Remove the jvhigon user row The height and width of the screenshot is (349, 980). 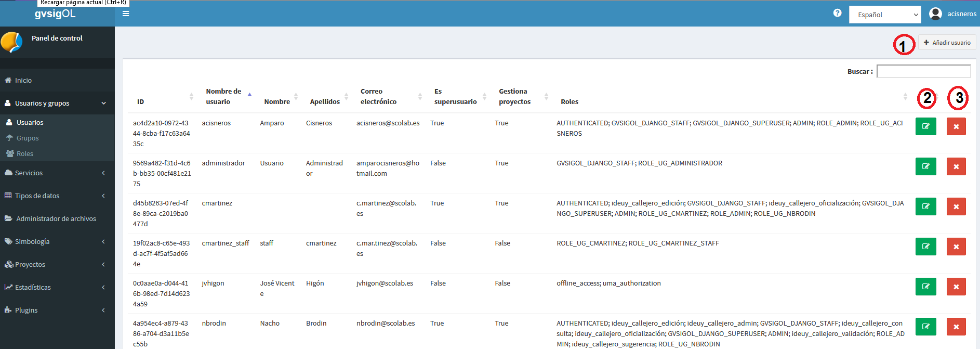956,287
